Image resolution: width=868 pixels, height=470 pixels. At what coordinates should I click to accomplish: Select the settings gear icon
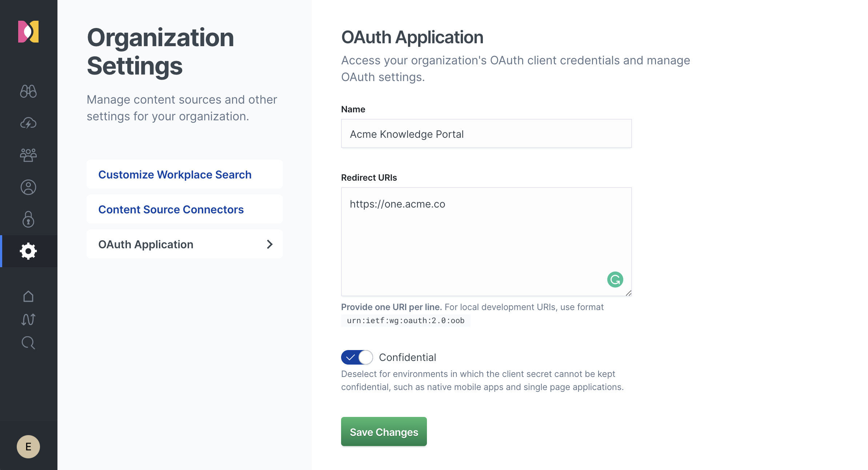[x=28, y=251]
